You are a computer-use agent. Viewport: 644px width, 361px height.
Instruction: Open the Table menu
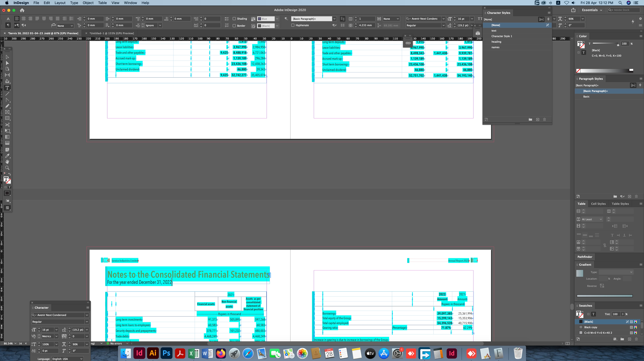click(x=102, y=3)
